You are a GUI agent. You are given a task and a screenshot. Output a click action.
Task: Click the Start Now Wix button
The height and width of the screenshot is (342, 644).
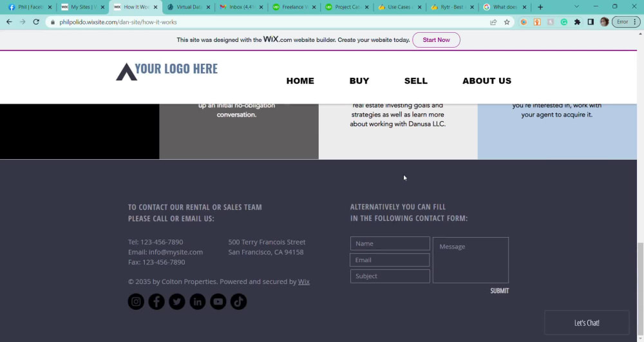click(x=436, y=40)
